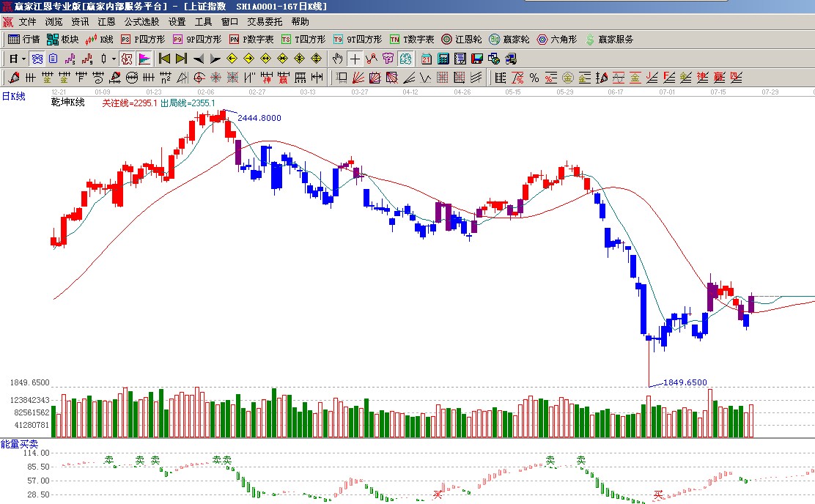Expand the candlestick style dropdown arrow
The width and height of the screenshot is (815, 504).
click(114, 59)
